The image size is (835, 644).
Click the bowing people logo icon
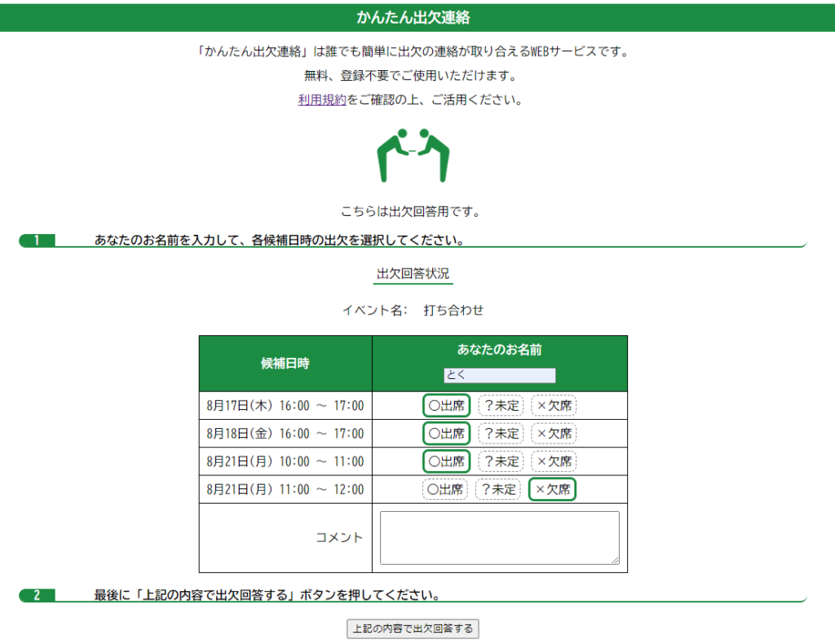coord(413,156)
